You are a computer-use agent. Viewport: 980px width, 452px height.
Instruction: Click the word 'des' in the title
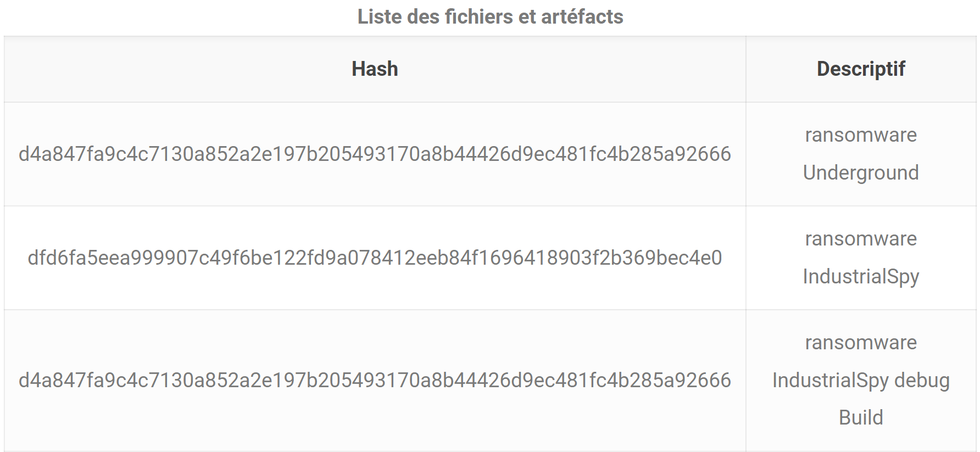(424, 17)
